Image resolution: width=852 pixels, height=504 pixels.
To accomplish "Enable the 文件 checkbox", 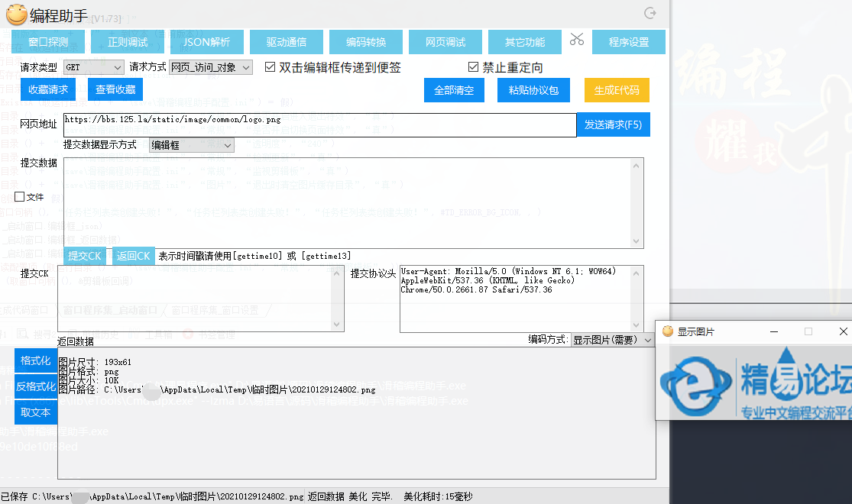I will tap(20, 197).
